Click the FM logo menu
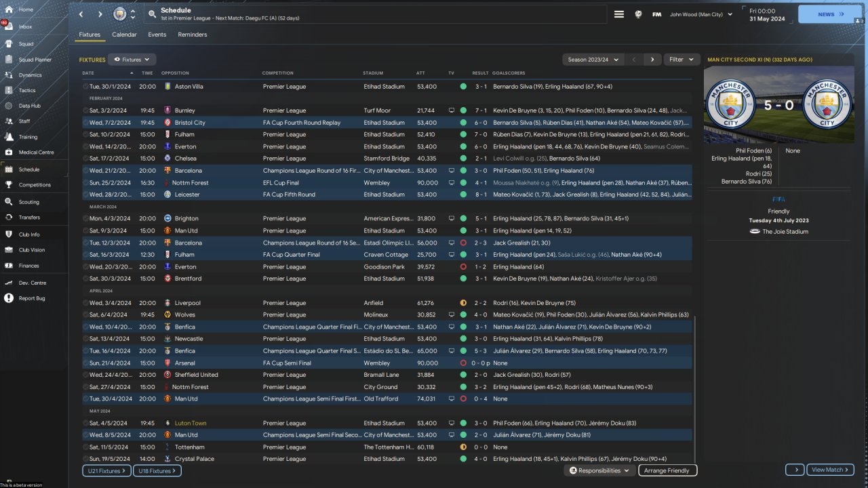The image size is (868, 488). point(656,14)
